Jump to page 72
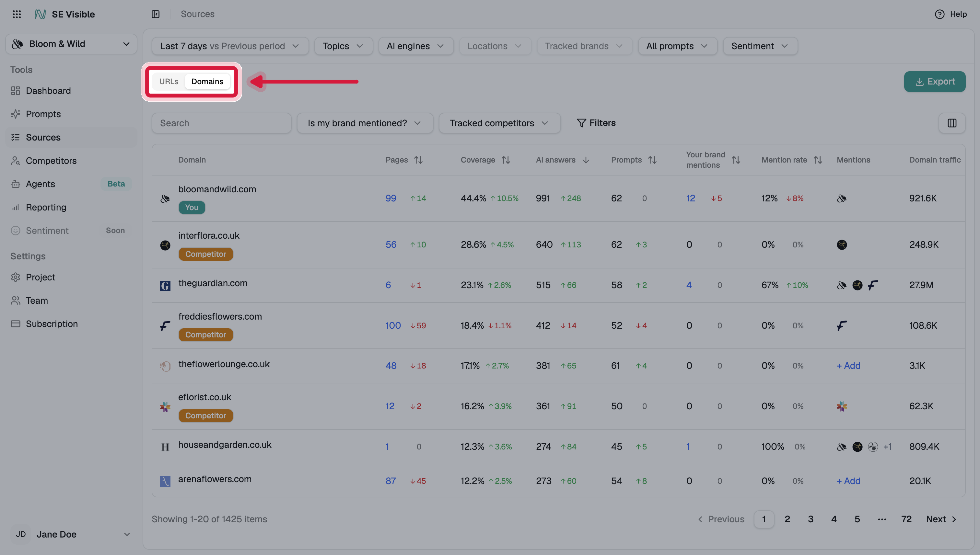The width and height of the screenshot is (980, 555). pyautogui.click(x=906, y=519)
